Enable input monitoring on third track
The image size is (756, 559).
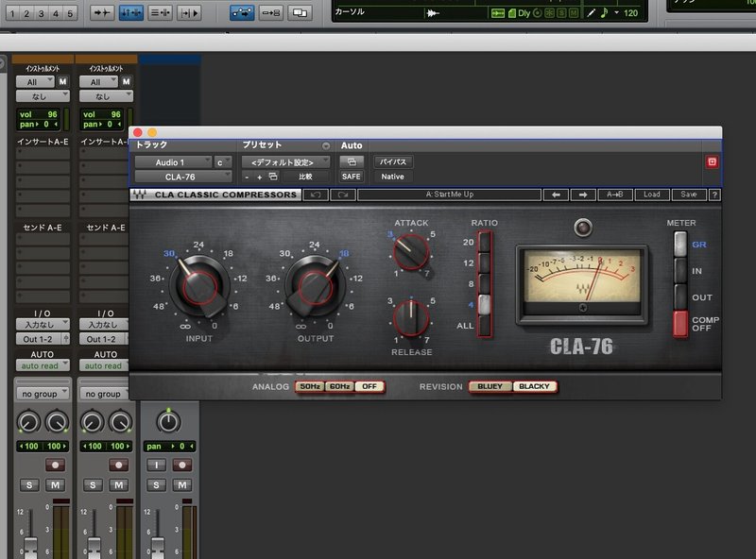pyautogui.click(x=156, y=465)
